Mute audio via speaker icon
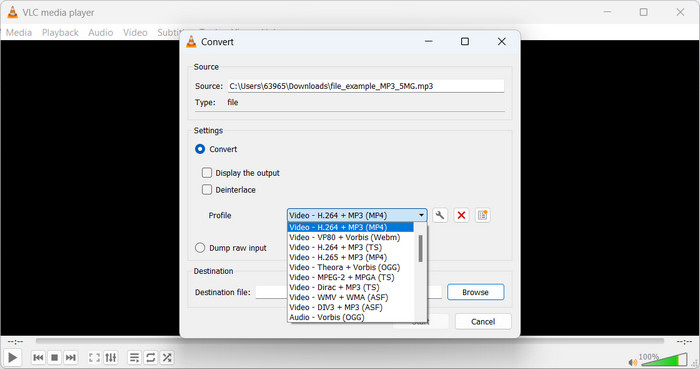This screenshot has width=700, height=369. tap(632, 362)
